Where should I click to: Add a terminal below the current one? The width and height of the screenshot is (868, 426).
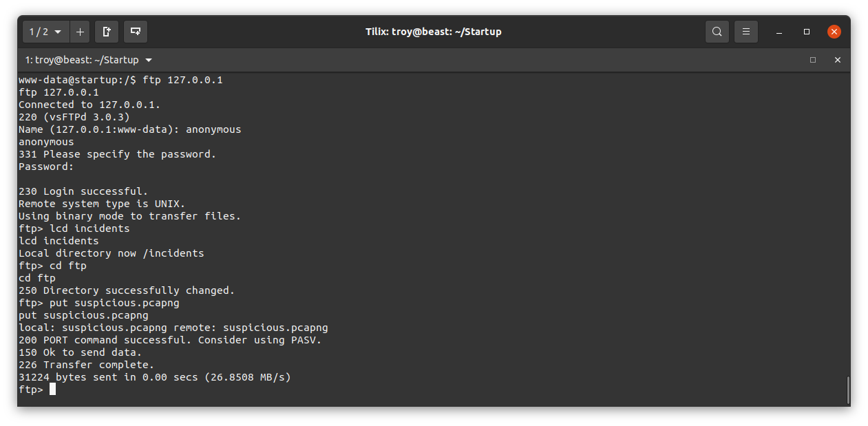coord(136,32)
